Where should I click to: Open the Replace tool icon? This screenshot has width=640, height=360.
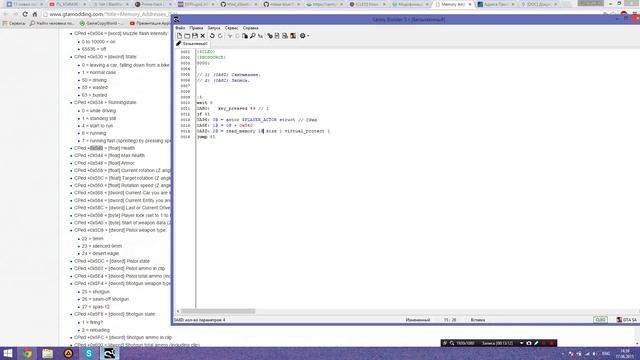pos(260,36)
